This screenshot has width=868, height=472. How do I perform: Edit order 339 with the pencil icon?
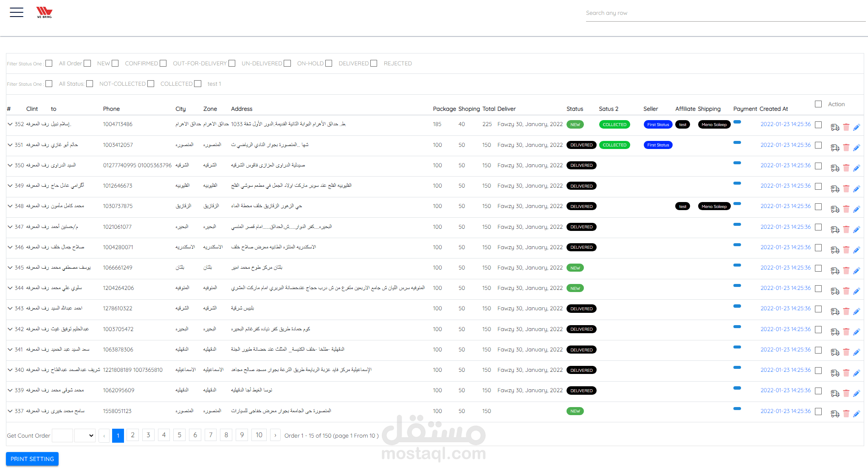857,393
